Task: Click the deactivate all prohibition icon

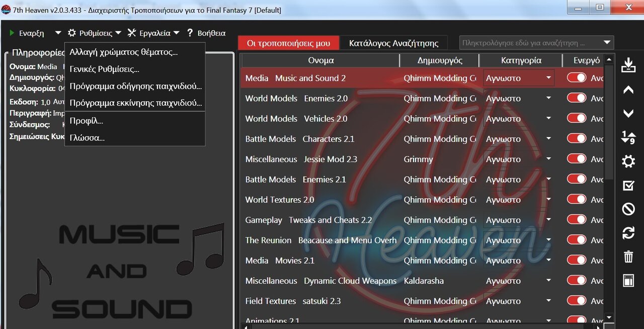Action: [628, 209]
